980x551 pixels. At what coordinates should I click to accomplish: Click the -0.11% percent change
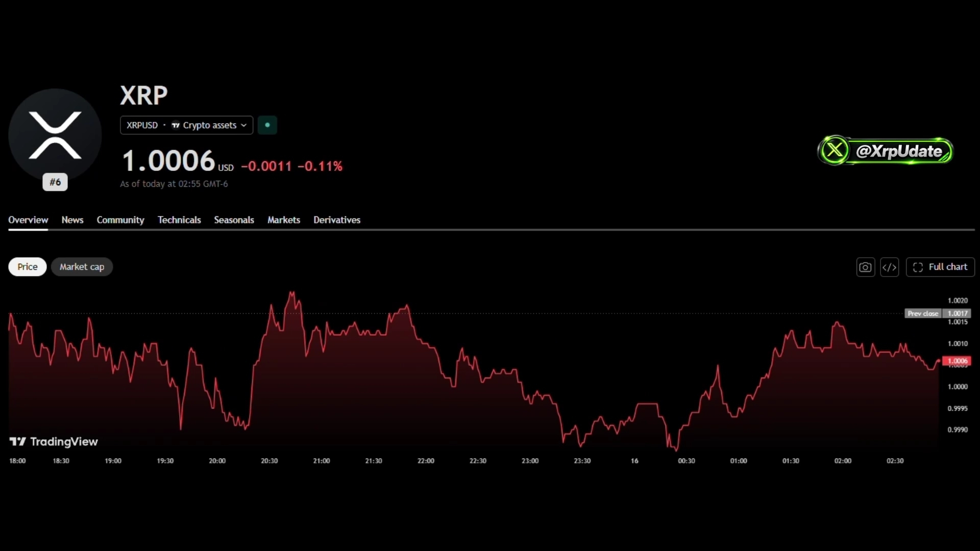click(320, 166)
